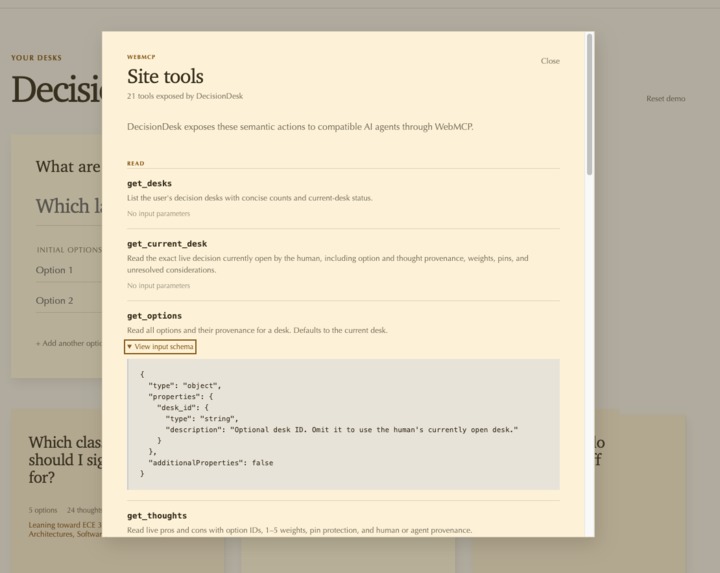The height and width of the screenshot is (573, 720).
Task: Select the get_current_desk tool name
Action: (x=167, y=244)
